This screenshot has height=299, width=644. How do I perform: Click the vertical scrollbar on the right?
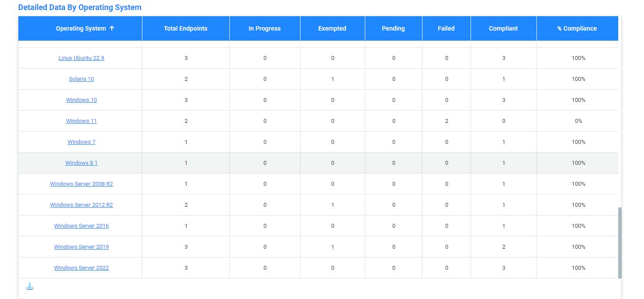[620, 240]
